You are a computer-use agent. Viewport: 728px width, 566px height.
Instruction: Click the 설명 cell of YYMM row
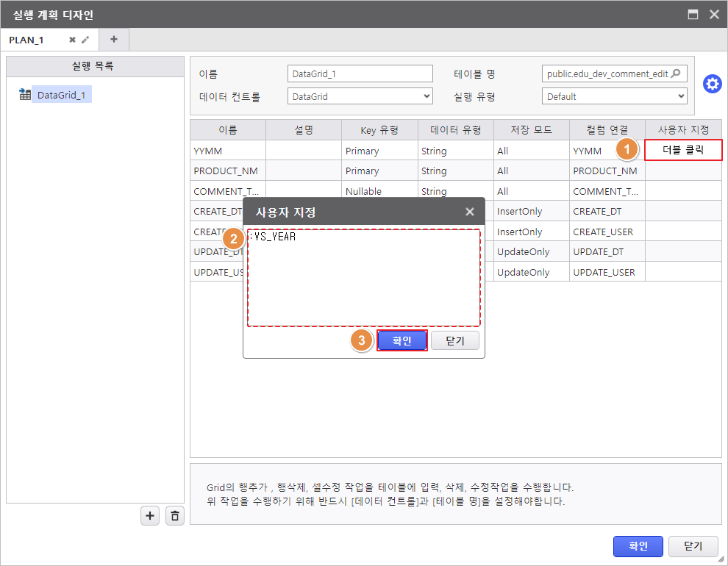coord(304,151)
